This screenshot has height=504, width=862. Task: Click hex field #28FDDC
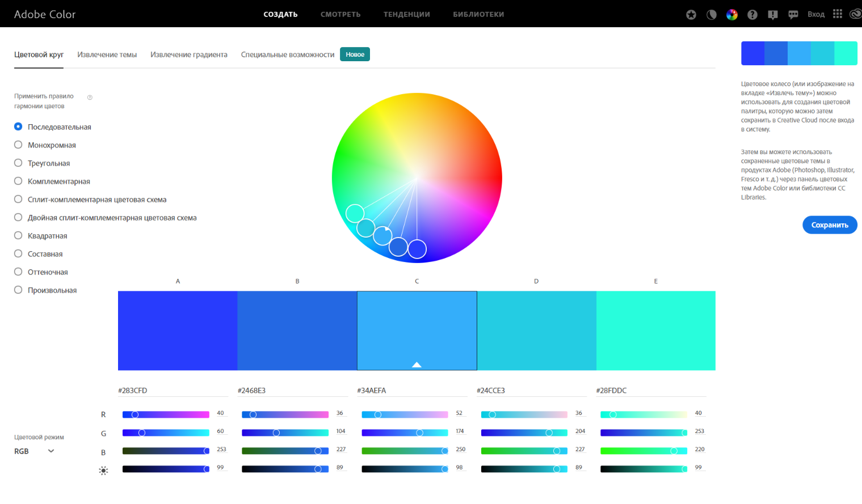(651, 391)
